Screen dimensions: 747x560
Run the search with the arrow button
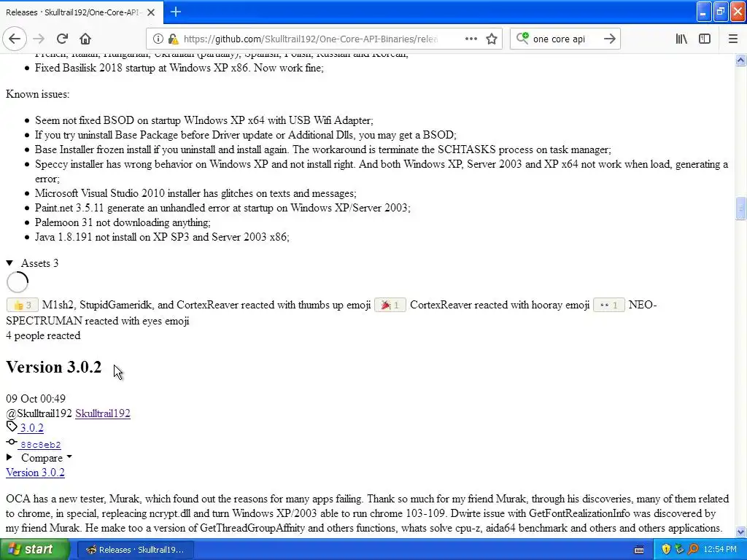point(609,39)
